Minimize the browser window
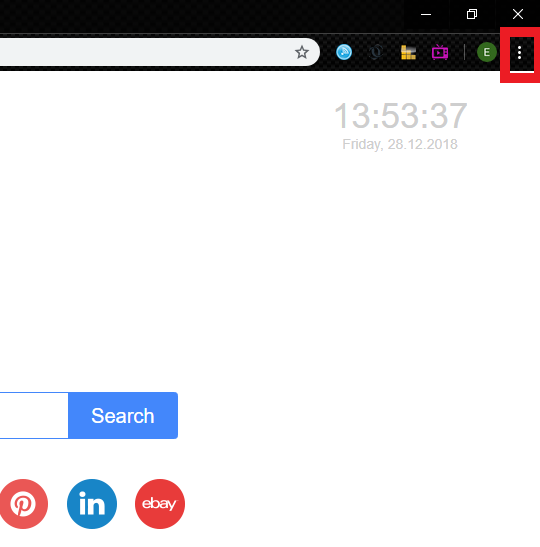The height and width of the screenshot is (547, 540). [x=426, y=14]
